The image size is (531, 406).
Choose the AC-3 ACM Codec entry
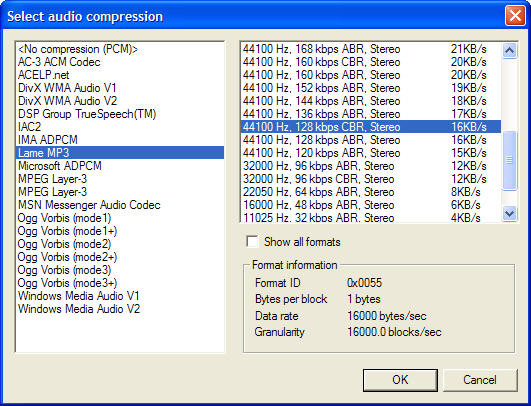pyautogui.click(x=120, y=62)
